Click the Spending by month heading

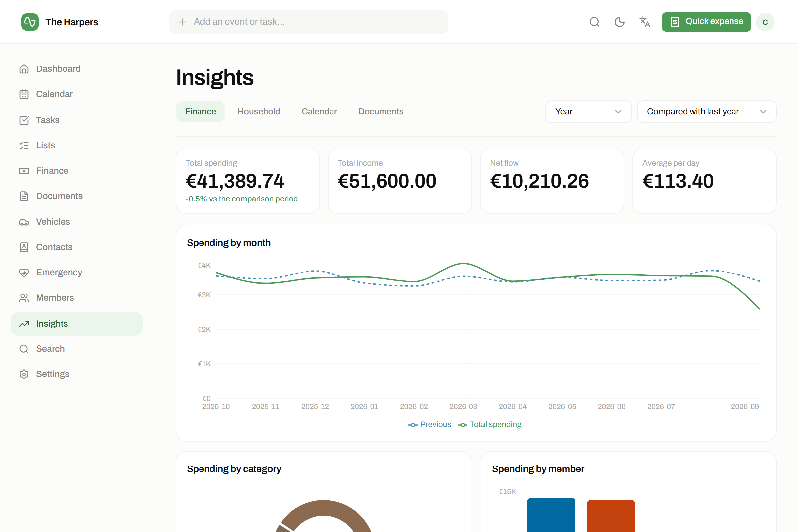pos(229,243)
